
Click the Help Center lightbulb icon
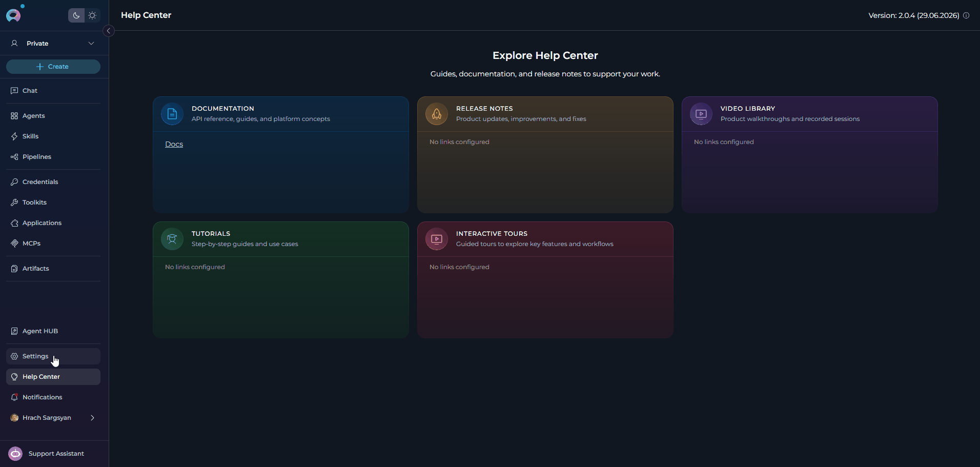click(x=14, y=377)
